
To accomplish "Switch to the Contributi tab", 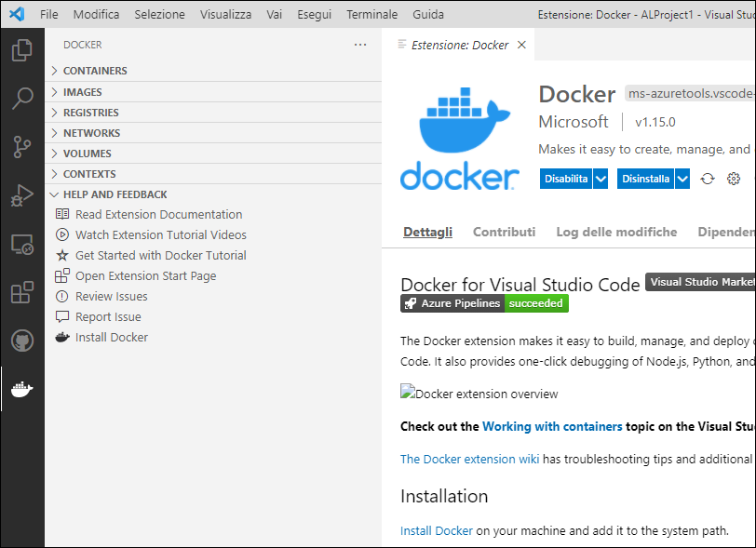I will click(x=504, y=232).
